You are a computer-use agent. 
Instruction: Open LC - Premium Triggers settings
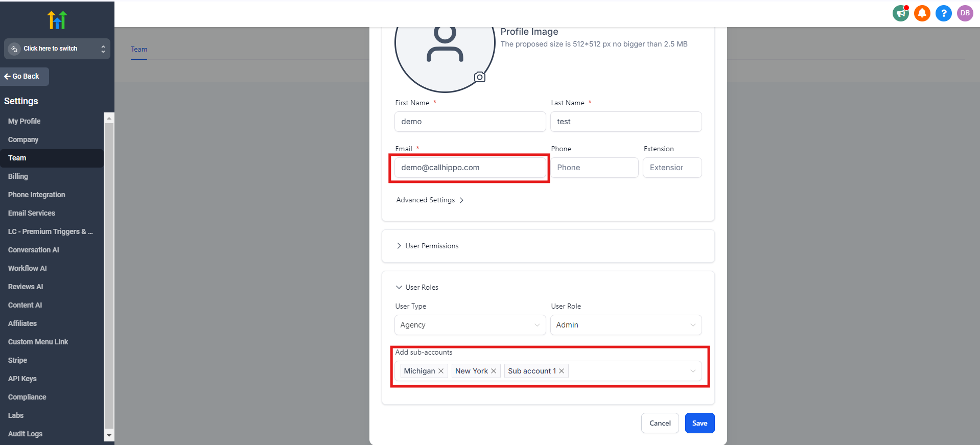coord(50,231)
